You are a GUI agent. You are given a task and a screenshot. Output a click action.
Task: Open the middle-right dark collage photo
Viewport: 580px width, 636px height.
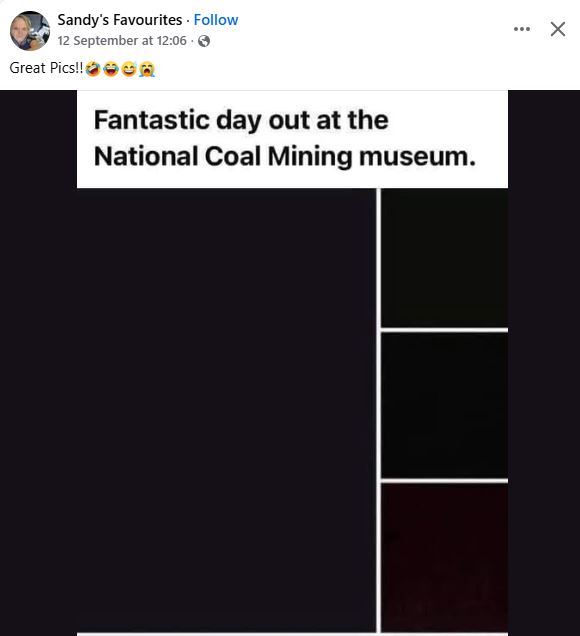pos(445,406)
